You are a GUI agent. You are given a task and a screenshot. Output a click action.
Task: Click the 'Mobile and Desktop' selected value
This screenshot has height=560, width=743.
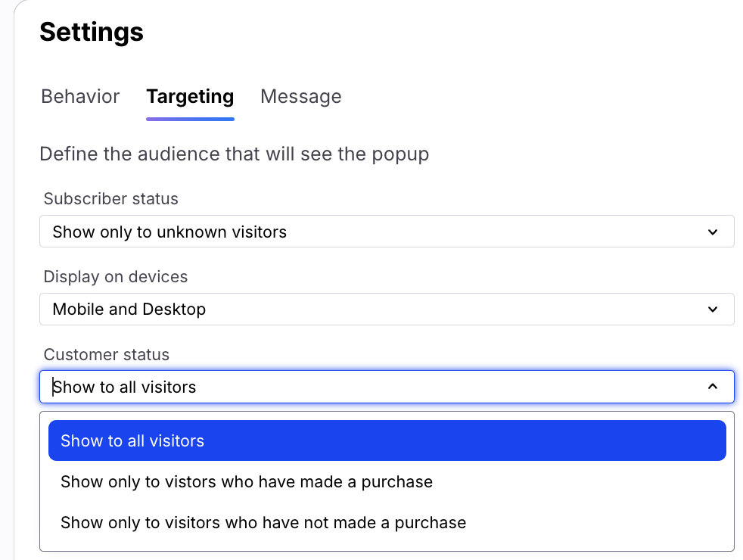[x=129, y=310]
